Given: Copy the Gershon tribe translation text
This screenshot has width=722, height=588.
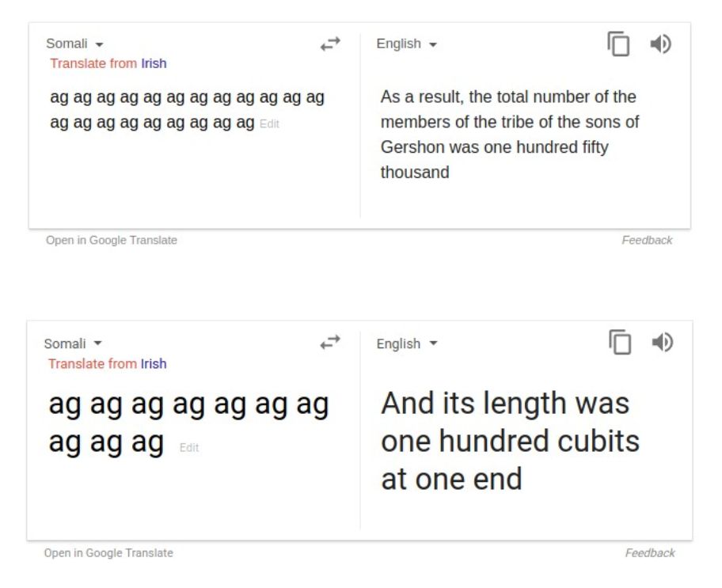Looking at the screenshot, I should click(618, 45).
